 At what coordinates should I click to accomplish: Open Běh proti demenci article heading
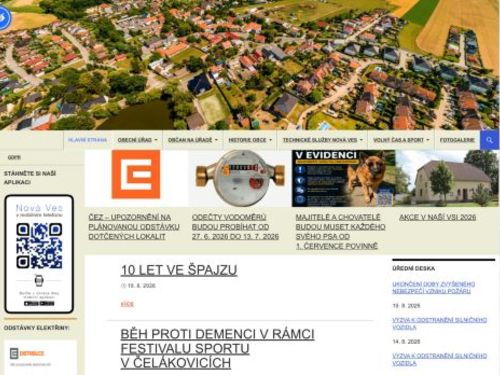pyautogui.click(x=217, y=348)
